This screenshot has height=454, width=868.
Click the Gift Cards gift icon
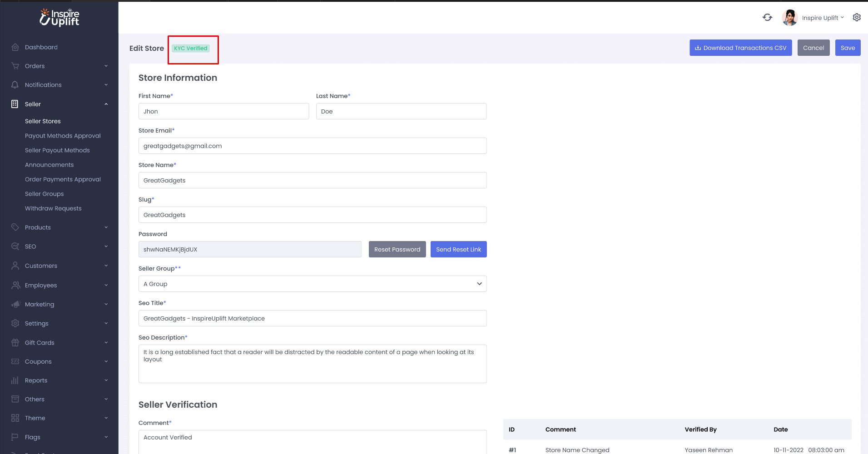pos(15,343)
